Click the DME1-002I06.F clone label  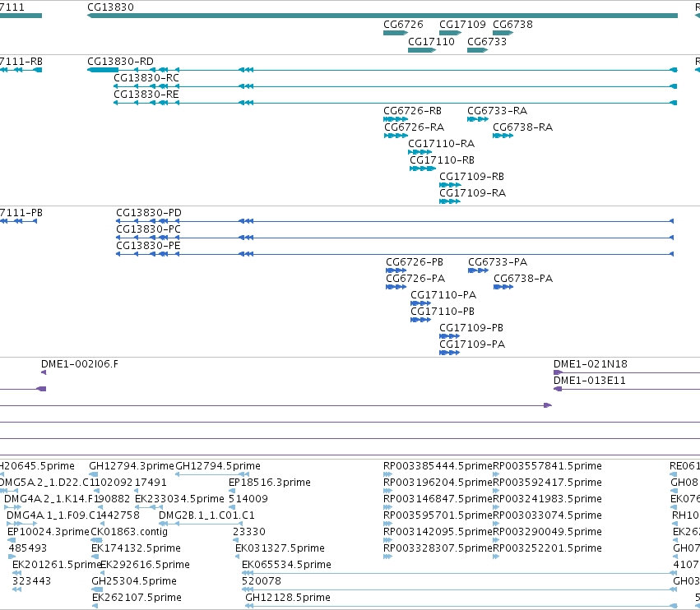[x=80, y=364]
